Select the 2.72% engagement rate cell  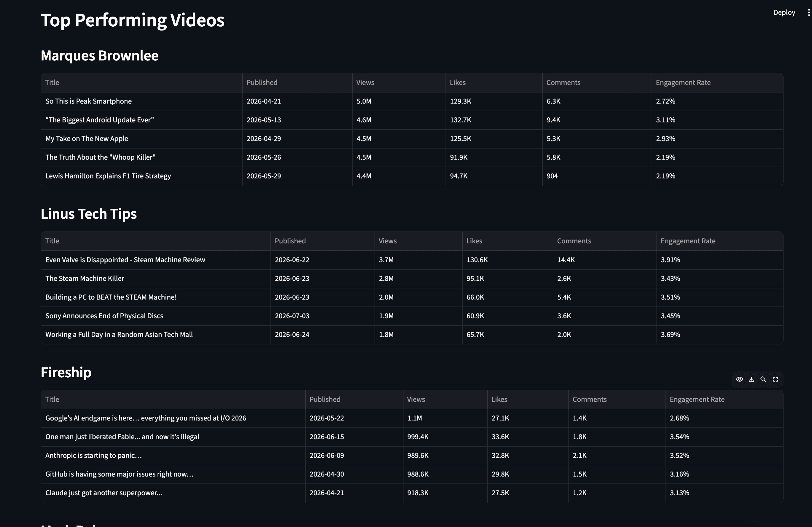tap(717, 101)
